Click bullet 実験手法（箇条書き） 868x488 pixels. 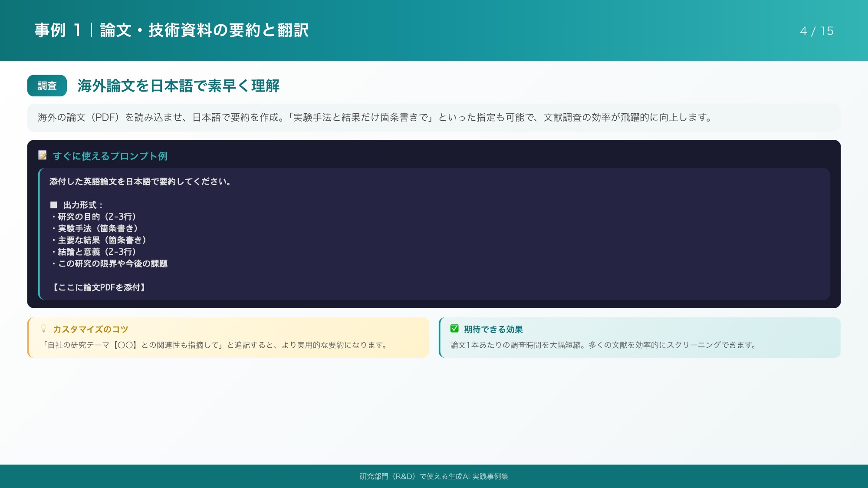[x=95, y=228]
